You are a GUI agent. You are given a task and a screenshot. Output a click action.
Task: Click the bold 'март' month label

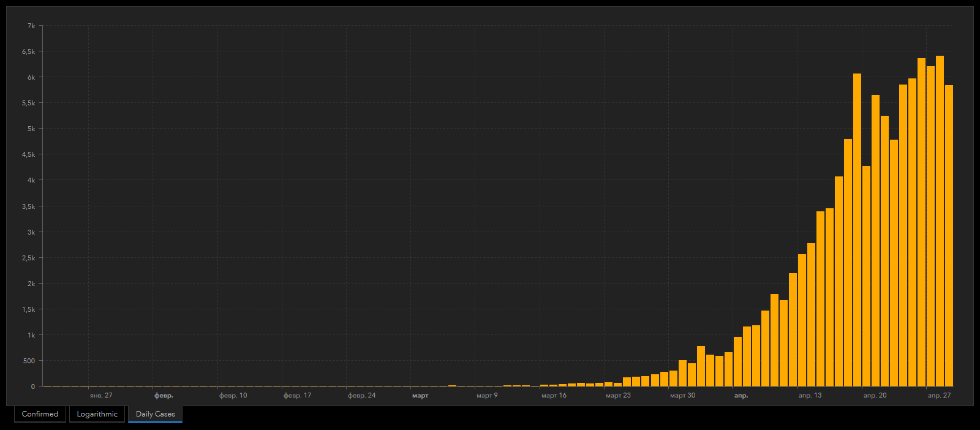(420, 396)
